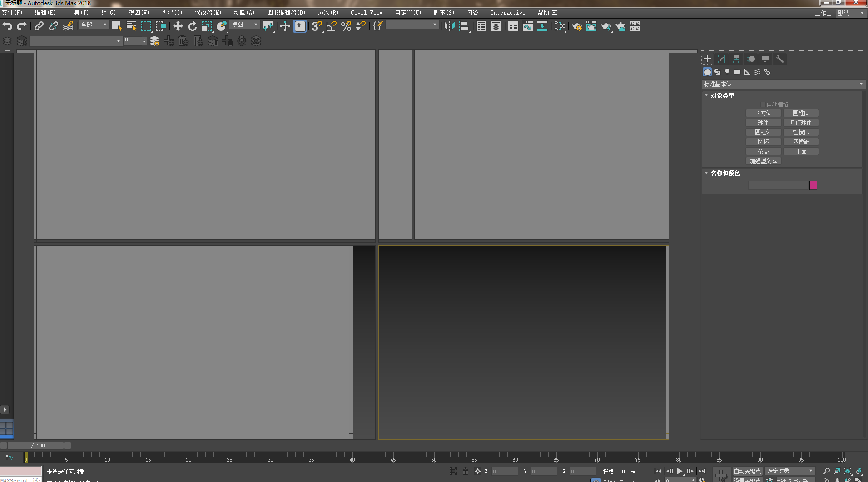The width and height of the screenshot is (868, 482).
Task: Click the Mirror tool icon
Action: point(449,26)
